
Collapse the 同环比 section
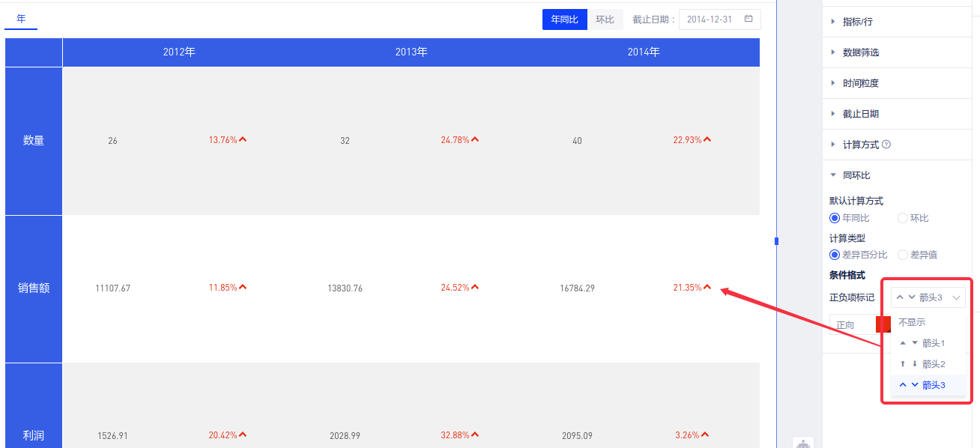[856, 175]
